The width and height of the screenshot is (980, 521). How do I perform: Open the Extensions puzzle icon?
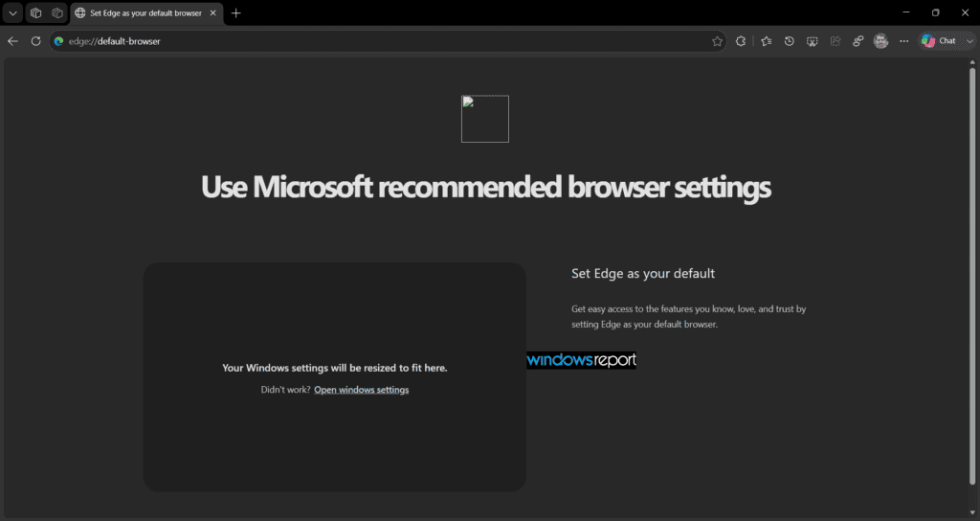pyautogui.click(x=741, y=41)
